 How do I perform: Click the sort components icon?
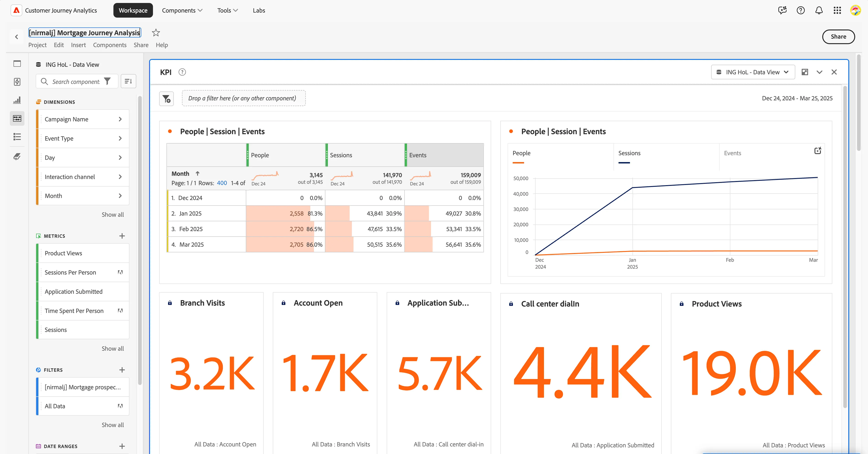coord(128,81)
